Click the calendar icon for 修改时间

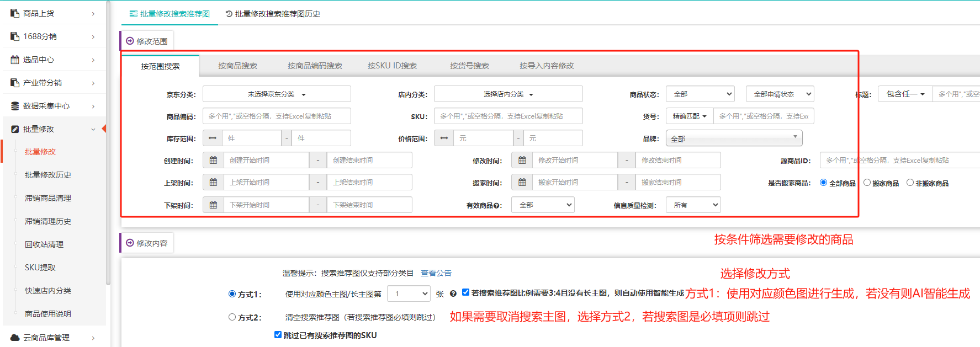522,161
